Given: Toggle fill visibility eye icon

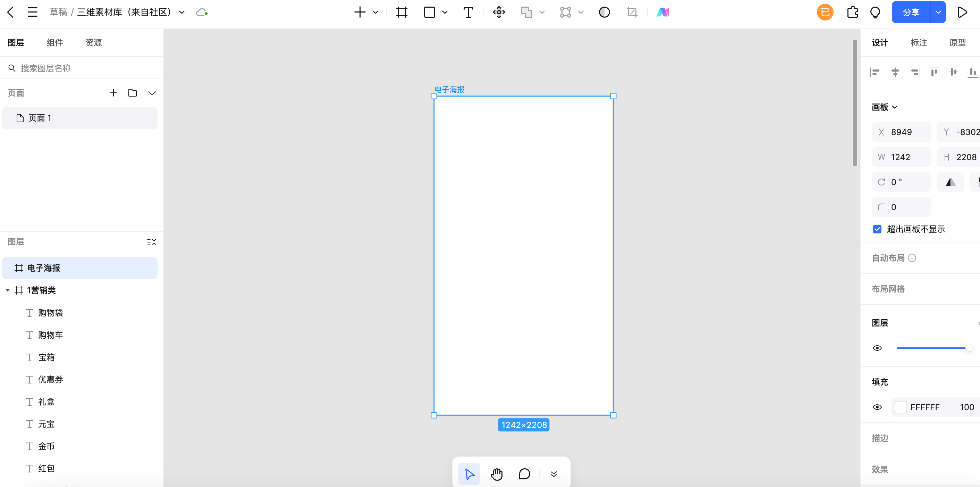Looking at the screenshot, I should [x=877, y=407].
